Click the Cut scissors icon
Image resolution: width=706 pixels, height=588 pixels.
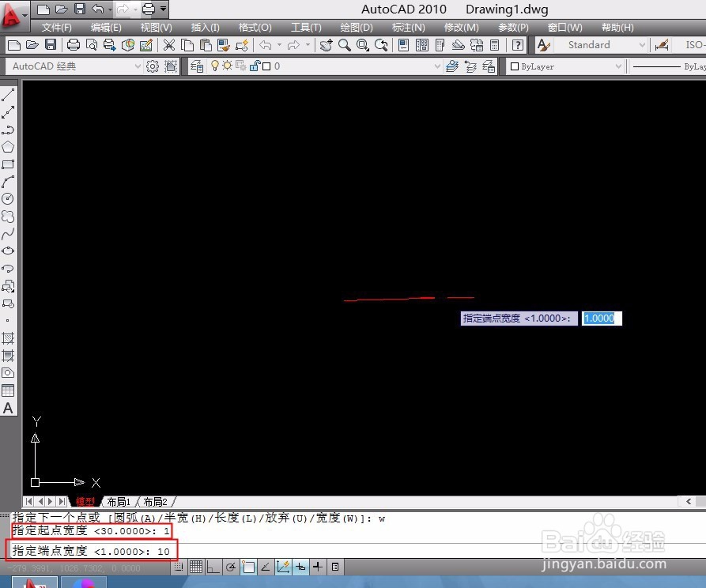[169, 44]
